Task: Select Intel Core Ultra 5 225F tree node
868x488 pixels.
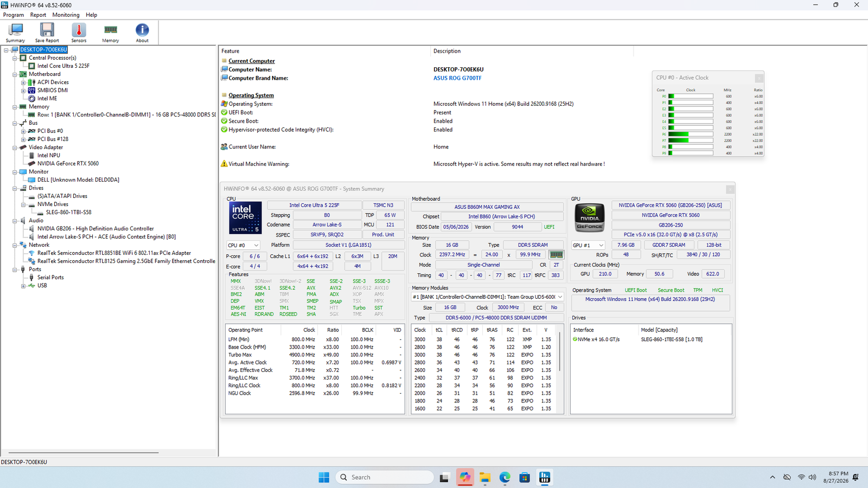Action: pos(63,66)
